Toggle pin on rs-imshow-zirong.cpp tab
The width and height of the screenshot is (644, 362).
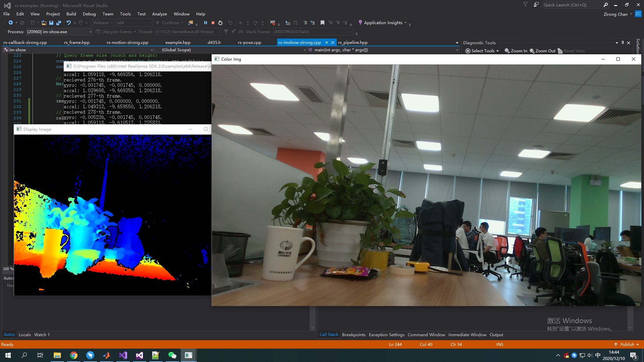coord(326,43)
